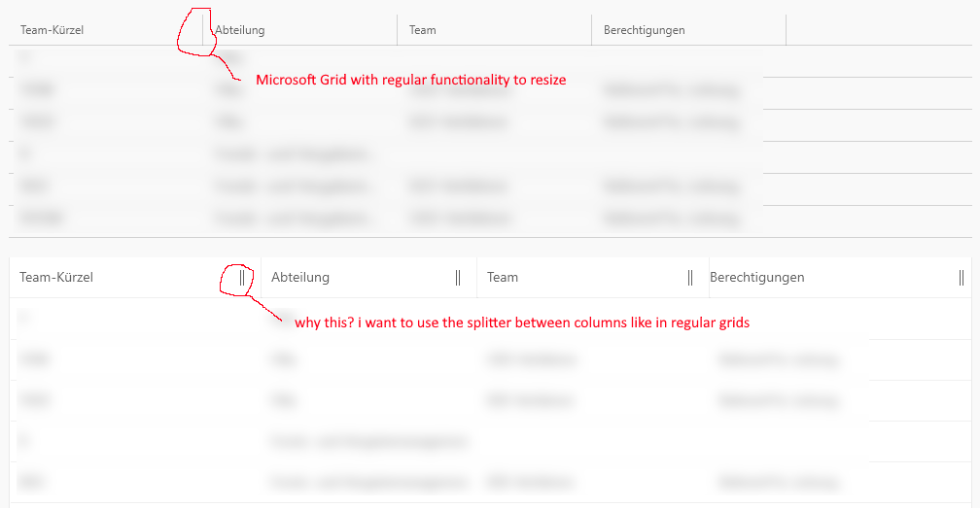Click the red 'Microsoft Grid with regular functionality' note

pos(410,80)
